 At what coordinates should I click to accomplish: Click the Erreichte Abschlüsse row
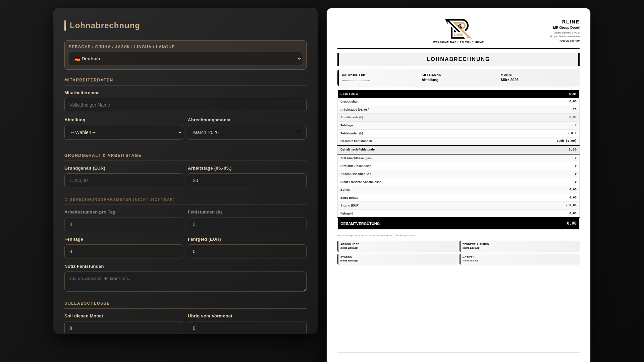click(x=458, y=166)
